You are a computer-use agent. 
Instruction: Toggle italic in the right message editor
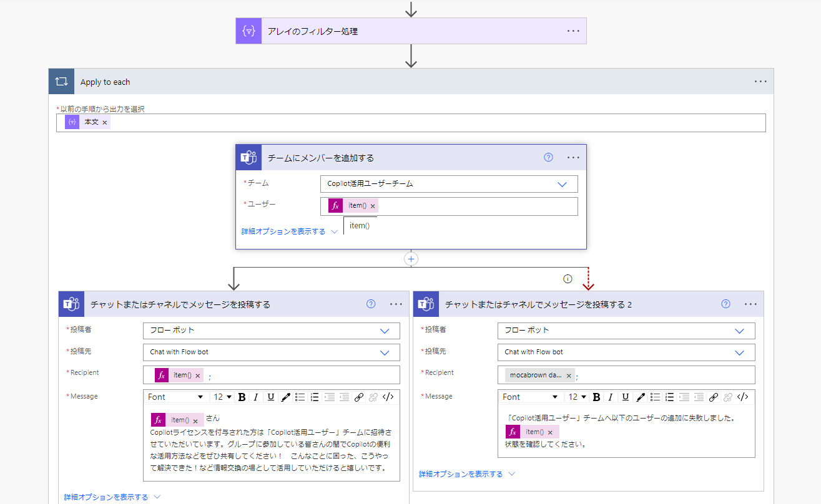pyautogui.click(x=611, y=397)
